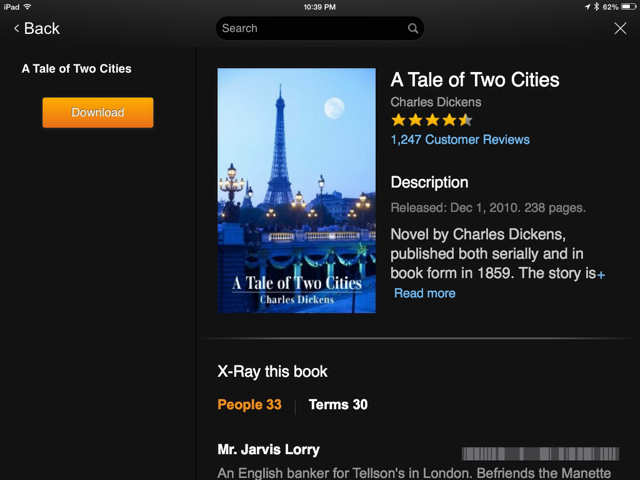This screenshot has width=640, height=480.
Task: Tap the main A Tale of Two Cities title
Action: pos(475,80)
